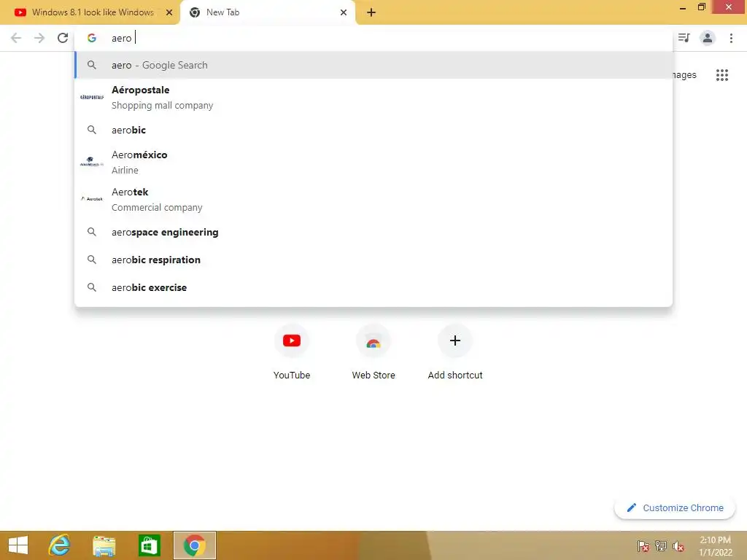Click the 'YouTube' shortcut label

pos(292,376)
